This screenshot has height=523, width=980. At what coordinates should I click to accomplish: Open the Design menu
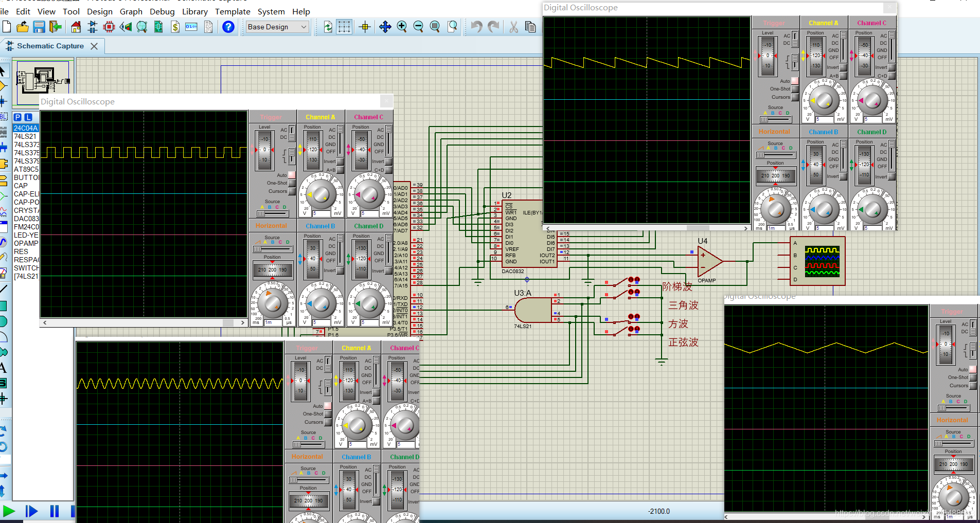click(100, 11)
